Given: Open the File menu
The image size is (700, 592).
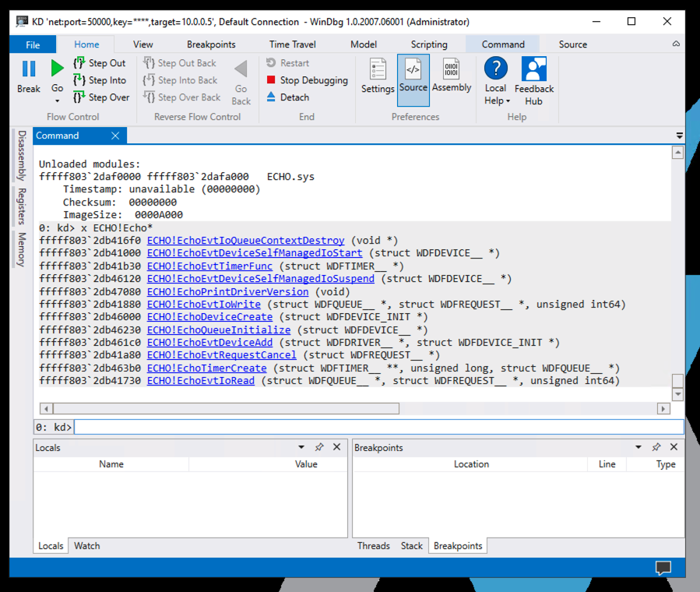Looking at the screenshot, I should click(x=33, y=44).
